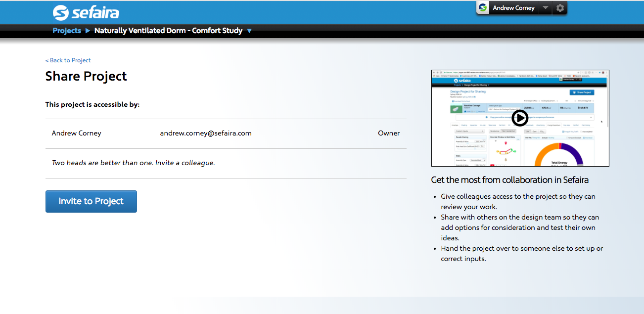
Task: Click 'Get the most from collaboration in Sefaira' heading
Action: click(510, 180)
